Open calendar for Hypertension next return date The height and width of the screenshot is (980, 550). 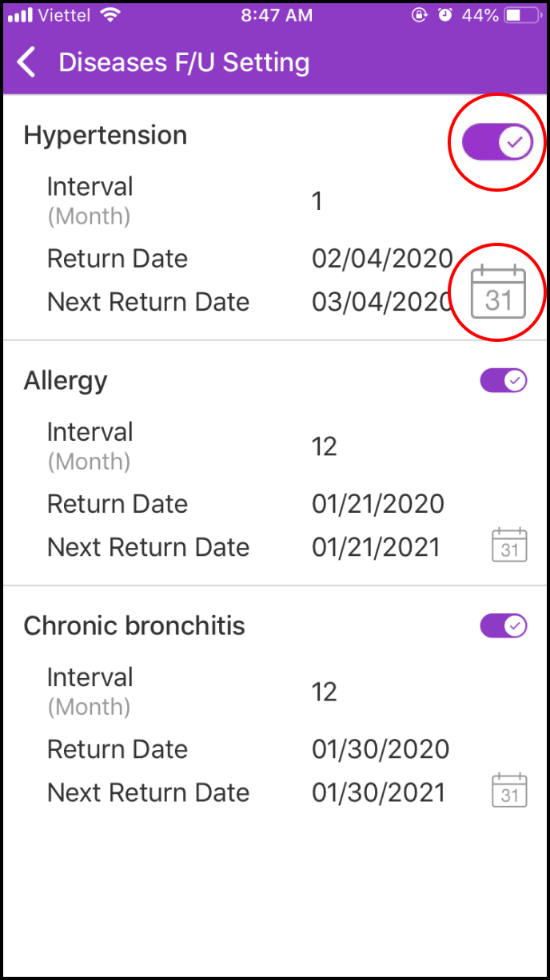click(x=498, y=292)
